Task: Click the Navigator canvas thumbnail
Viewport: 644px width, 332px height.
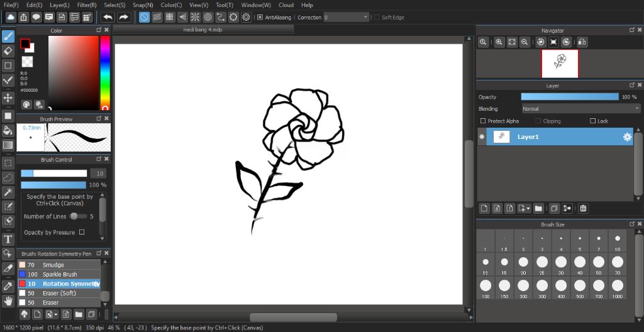Action: click(560, 64)
